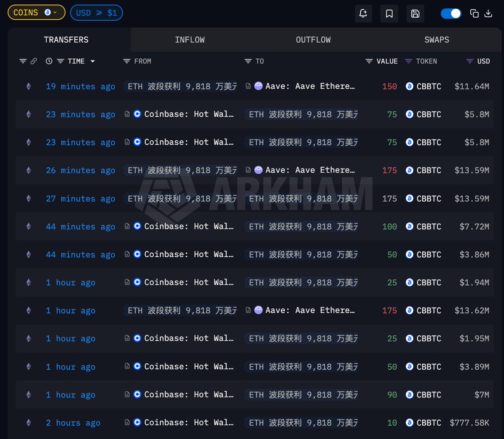Click the save floppy disk icon
Viewport: 504px width, 439px height.
[x=415, y=13]
